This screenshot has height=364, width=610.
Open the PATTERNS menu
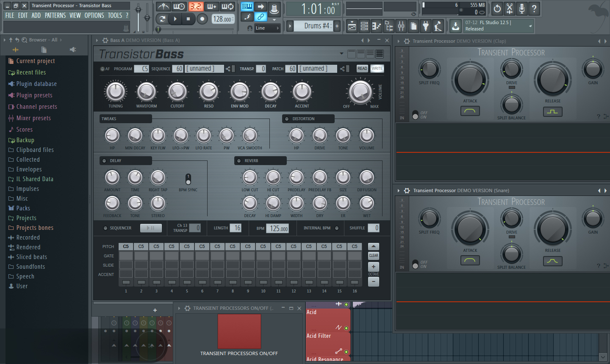[55, 15]
